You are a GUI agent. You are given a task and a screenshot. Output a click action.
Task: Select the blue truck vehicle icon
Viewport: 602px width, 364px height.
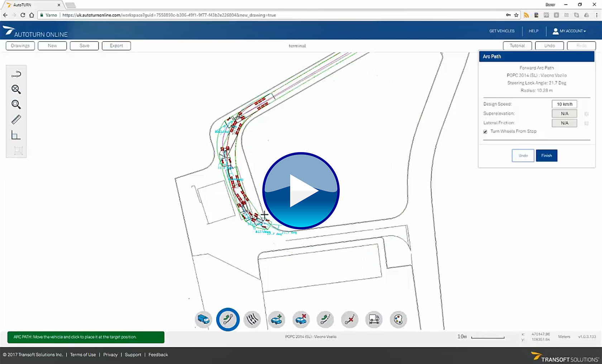tap(204, 319)
